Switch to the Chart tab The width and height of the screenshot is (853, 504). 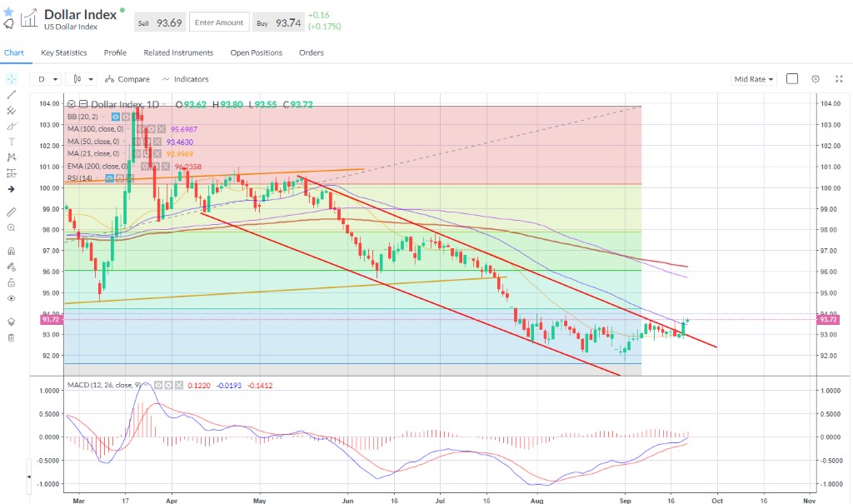14,52
